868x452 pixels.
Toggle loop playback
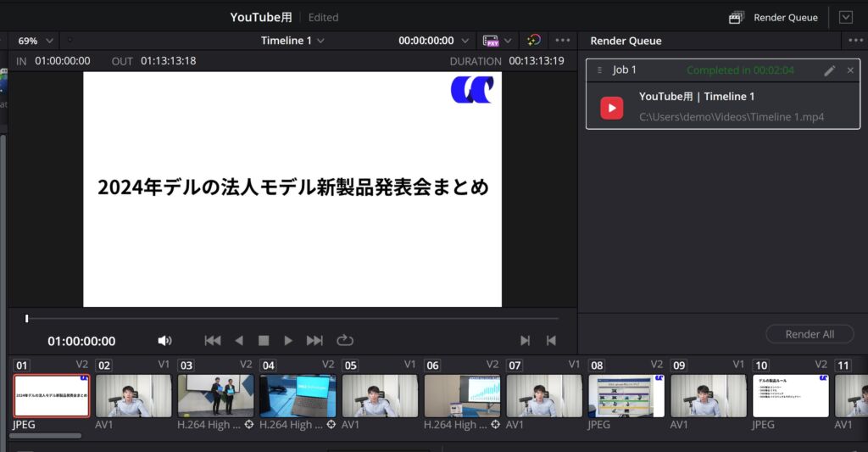coord(344,341)
